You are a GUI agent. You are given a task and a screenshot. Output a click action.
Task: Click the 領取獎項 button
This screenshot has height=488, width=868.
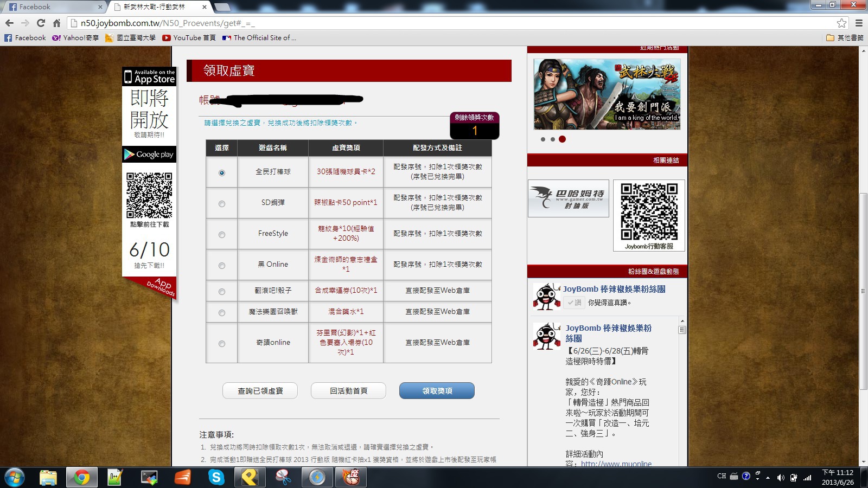click(437, 391)
